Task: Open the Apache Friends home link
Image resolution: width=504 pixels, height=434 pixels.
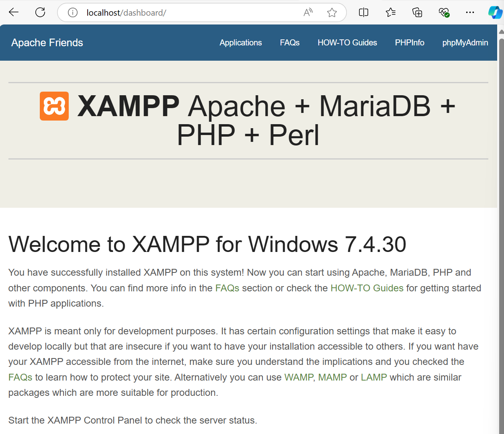Action: tap(47, 43)
